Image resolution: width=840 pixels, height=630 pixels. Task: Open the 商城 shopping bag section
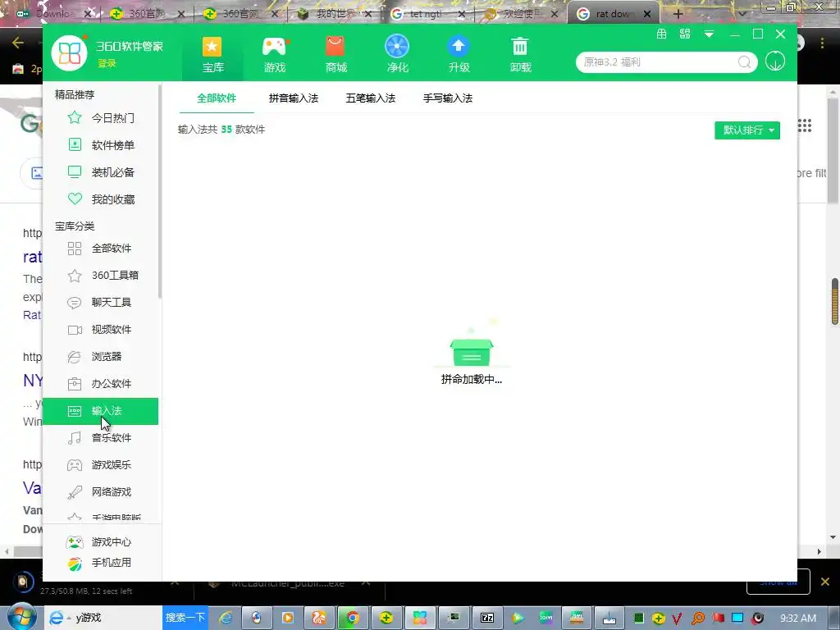(x=336, y=54)
